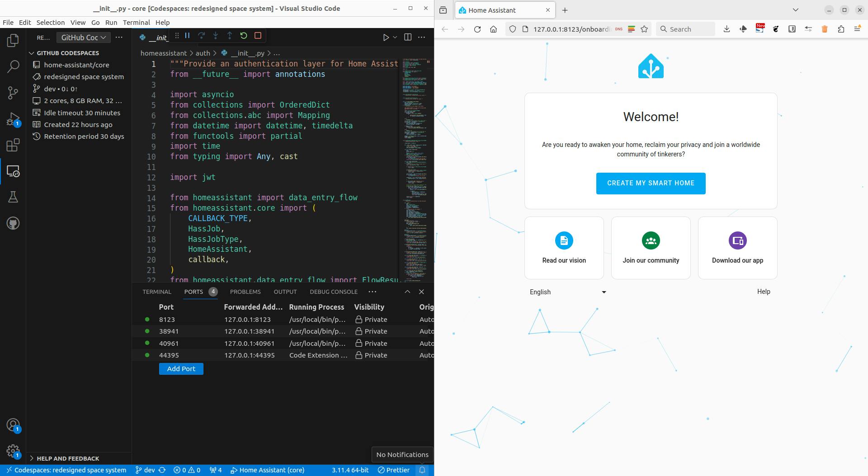This screenshot has width=868, height=476.
Task: Open the Extensions view in VS Code
Action: click(13, 145)
